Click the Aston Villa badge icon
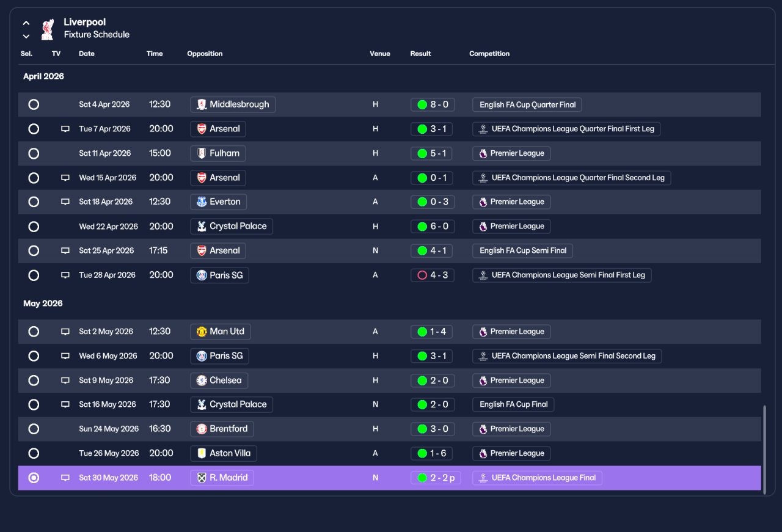 point(202,453)
